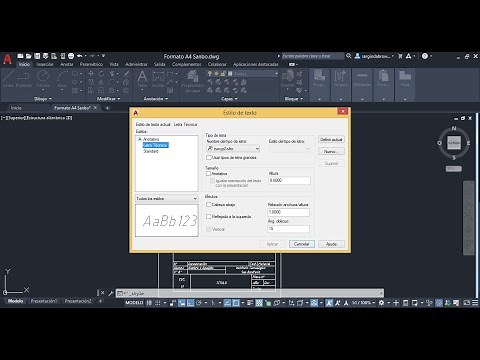The image size is (480, 360).
Task: Add a new drawing tab with plus button
Action: (x=107, y=108)
